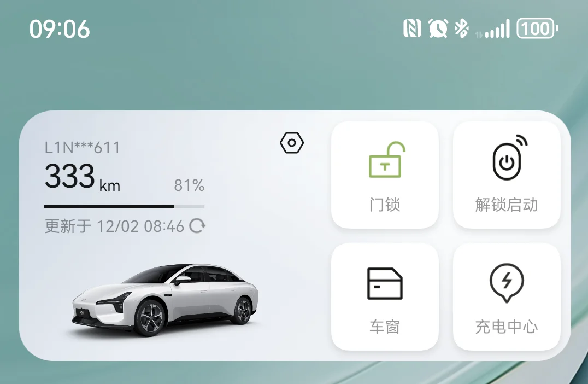Tap the NFC status bar icon
The height and width of the screenshot is (384, 588).
(x=412, y=28)
